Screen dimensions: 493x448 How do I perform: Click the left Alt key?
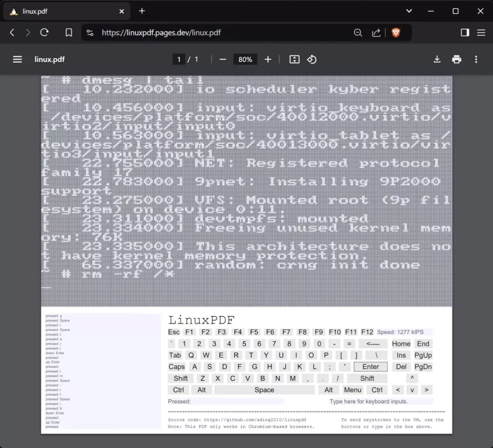coord(202,390)
